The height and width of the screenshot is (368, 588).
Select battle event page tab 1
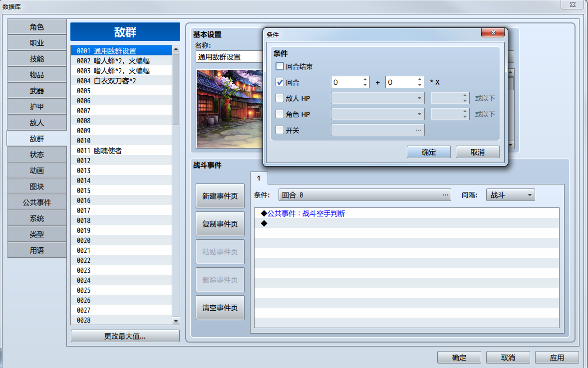(259, 178)
